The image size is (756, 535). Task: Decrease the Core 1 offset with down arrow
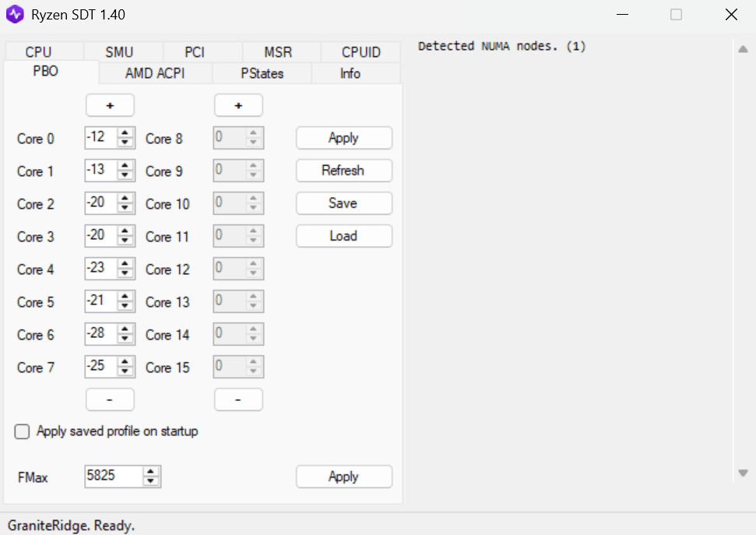click(x=125, y=175)
